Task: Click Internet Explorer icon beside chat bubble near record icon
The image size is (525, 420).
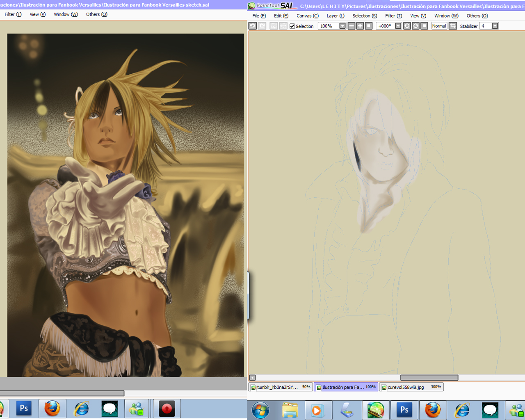Action: coord(81,409)
